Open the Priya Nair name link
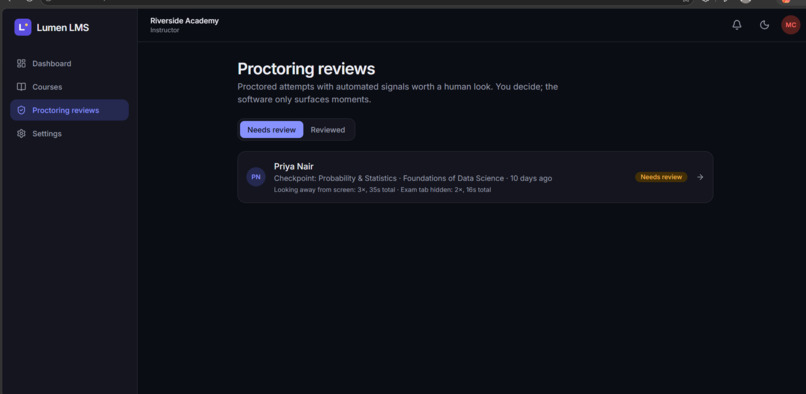 (x=294, y=166)
